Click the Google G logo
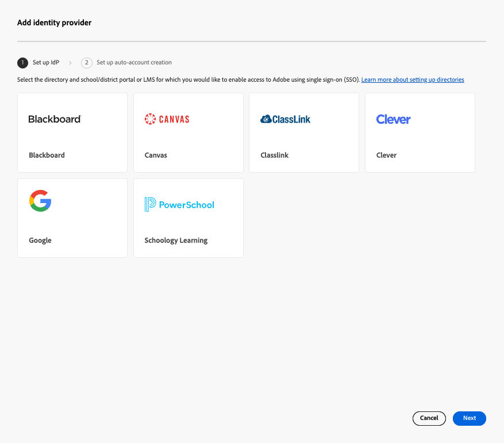The width and height of the screenshot is (504, 443). pos(40,201)
